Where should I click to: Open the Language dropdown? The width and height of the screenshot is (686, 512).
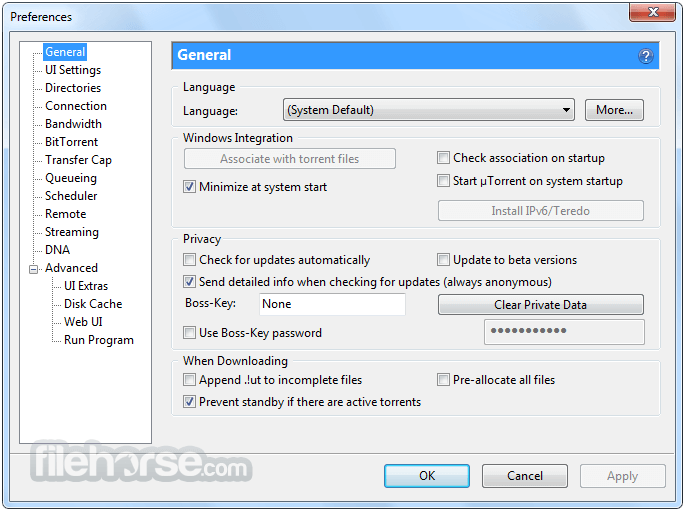click(429, 110)
